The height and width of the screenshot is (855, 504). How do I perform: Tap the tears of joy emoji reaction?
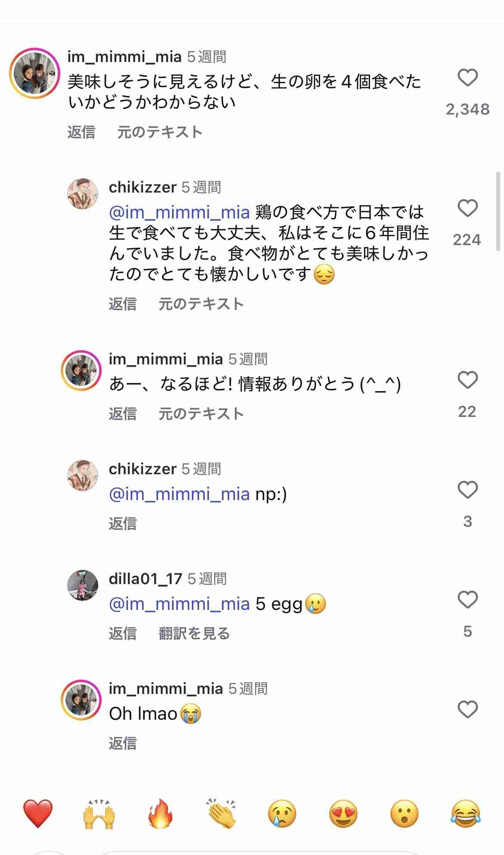(466, 813)
